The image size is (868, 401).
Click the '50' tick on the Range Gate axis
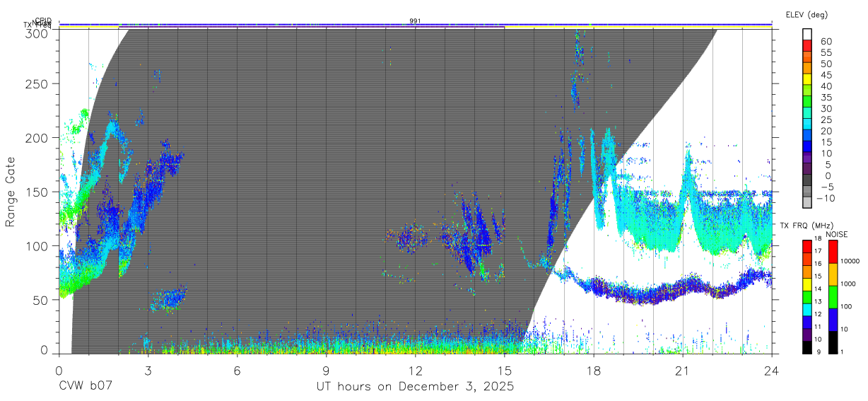41,300
